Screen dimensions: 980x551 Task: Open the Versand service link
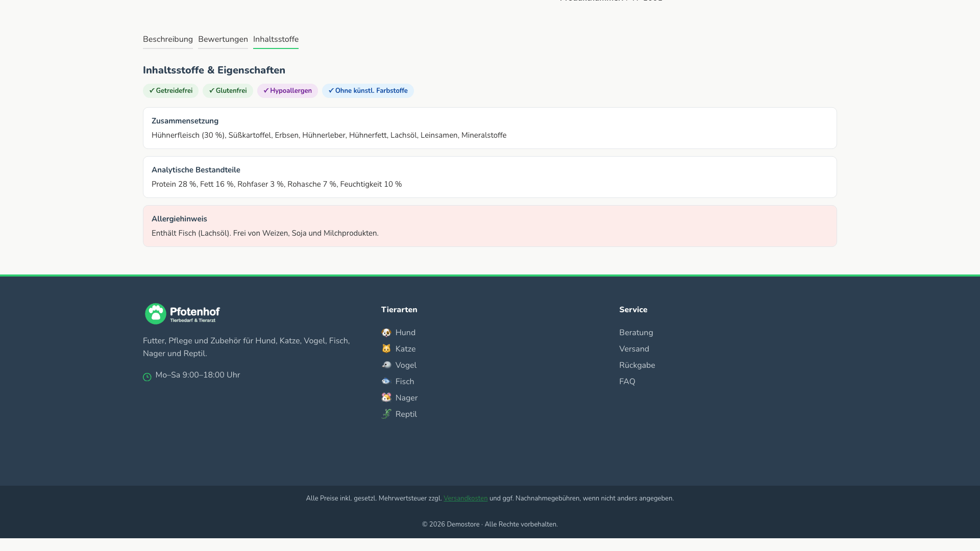coord(634,349)
